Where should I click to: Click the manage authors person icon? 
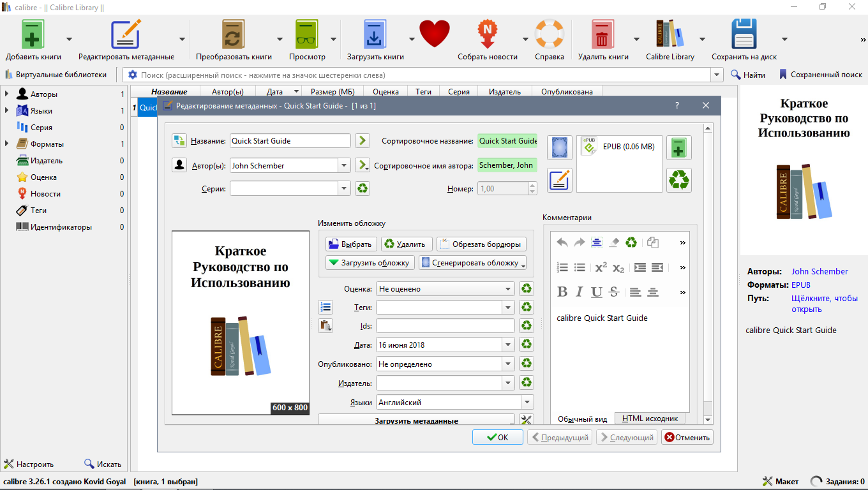(179, 165)
